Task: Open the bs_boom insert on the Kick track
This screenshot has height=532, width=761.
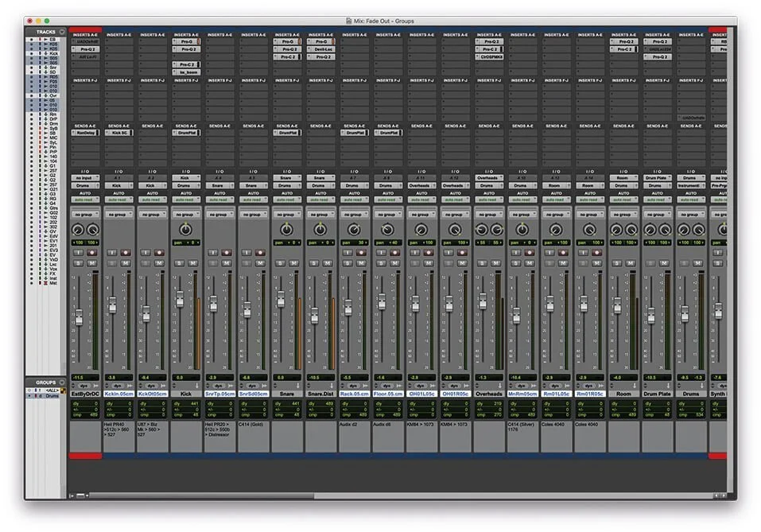Action: [x=187, y=72]
